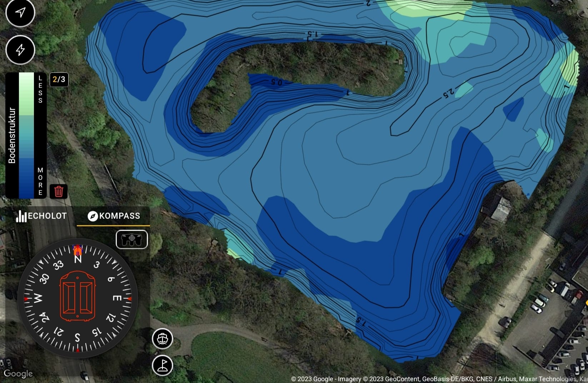This screenshot has width=588, height=383.
Task: Cycle the 2/3 map layer indicator
Action: (x=59, y=79)
